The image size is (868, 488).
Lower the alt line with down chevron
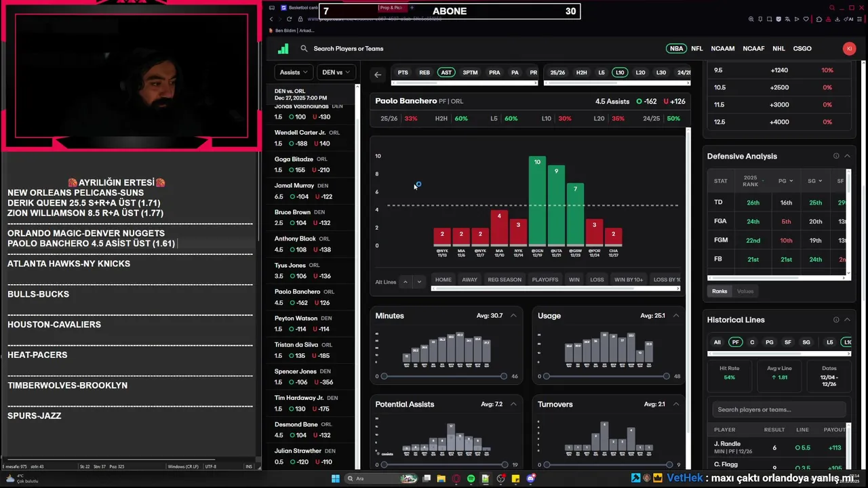pos(419,282)
